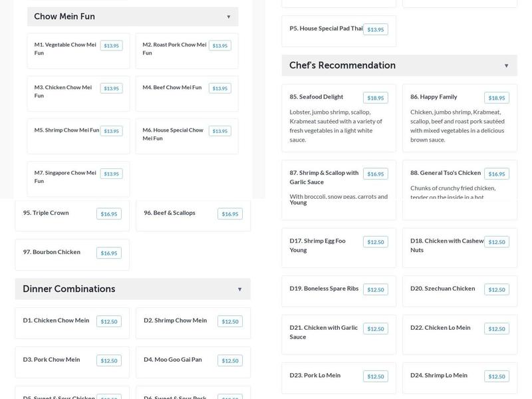Click $13.95 price for Beef Chow Mei Fun
The height and width of the screenshot is (399, 532).
(x=219, y=88)
